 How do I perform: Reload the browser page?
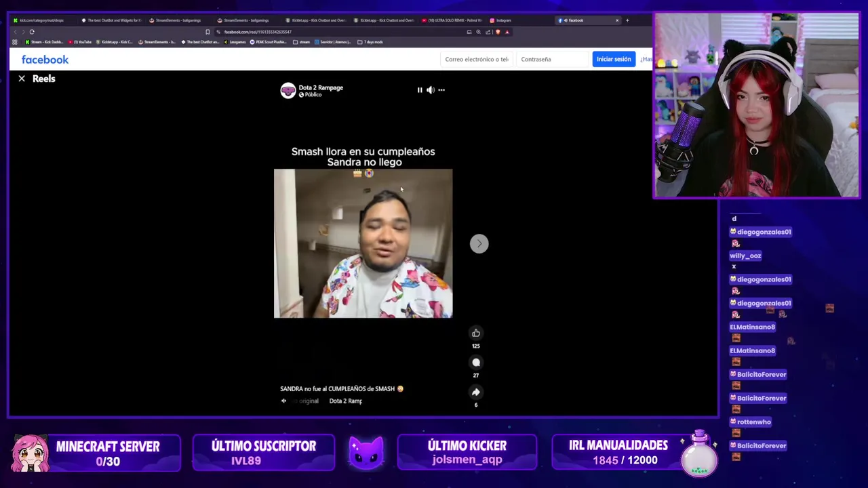[32, 32]
